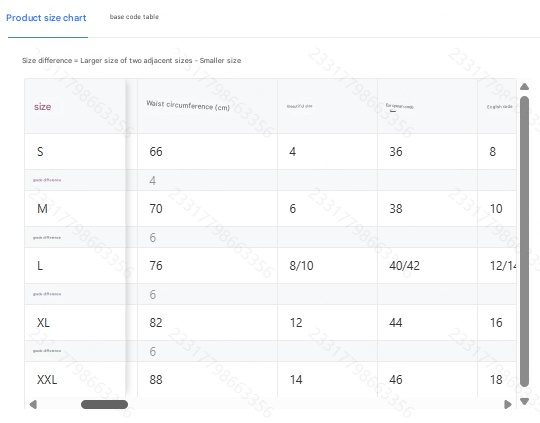Click the waist value 88 cell
Viewport: 540px width, 423px height.
207,379
